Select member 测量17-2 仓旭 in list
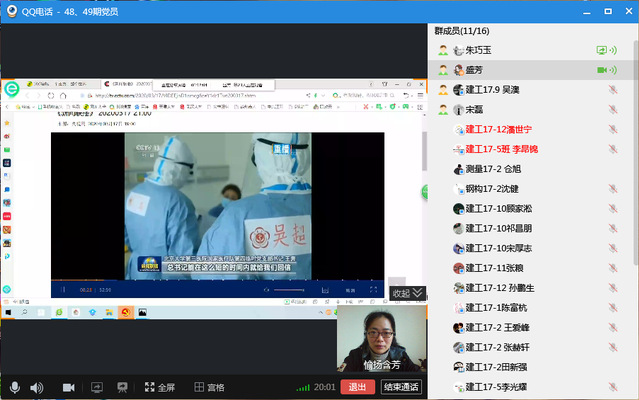The image size is (639, 400). click(493, 169)
